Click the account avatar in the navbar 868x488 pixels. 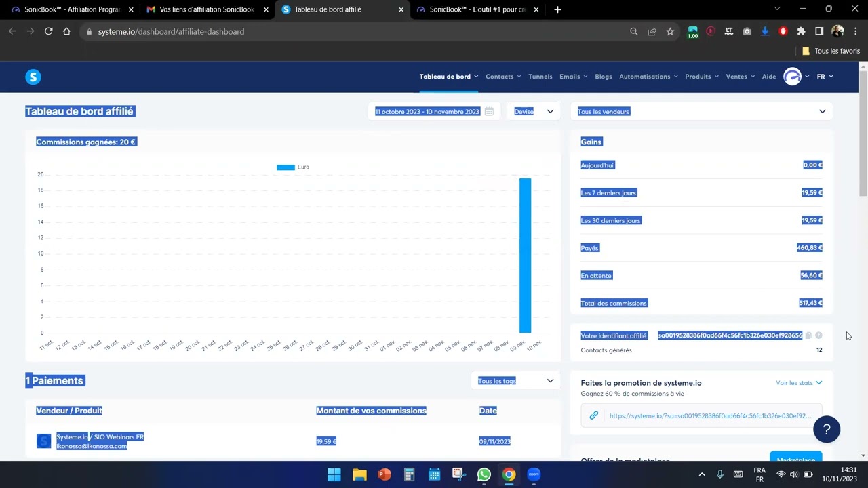[792, 77]
